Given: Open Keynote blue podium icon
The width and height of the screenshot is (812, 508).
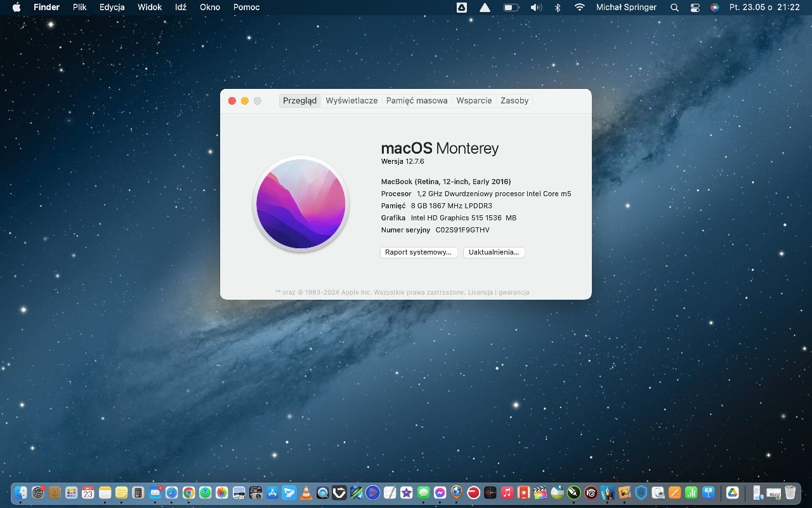Looking at the screenshot, I should 708,492.
